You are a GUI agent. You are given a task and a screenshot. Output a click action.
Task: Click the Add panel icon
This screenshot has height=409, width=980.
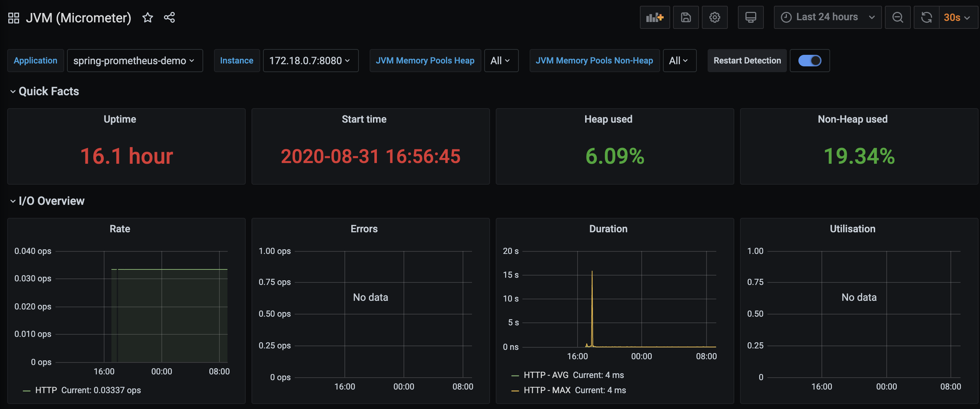(x=654, y=18)
